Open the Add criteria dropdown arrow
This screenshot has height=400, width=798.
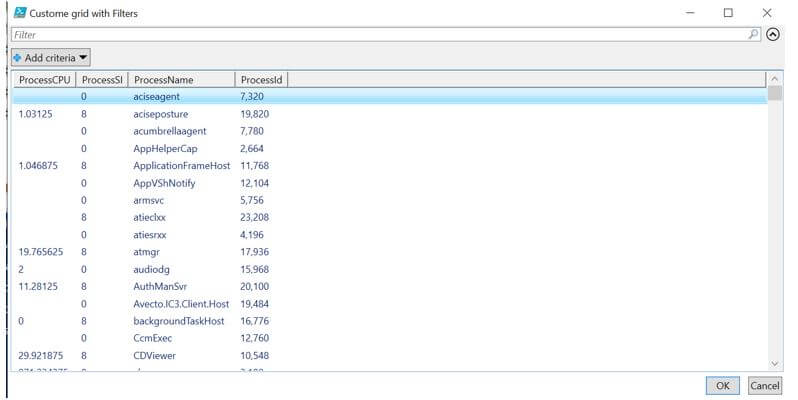83,58
